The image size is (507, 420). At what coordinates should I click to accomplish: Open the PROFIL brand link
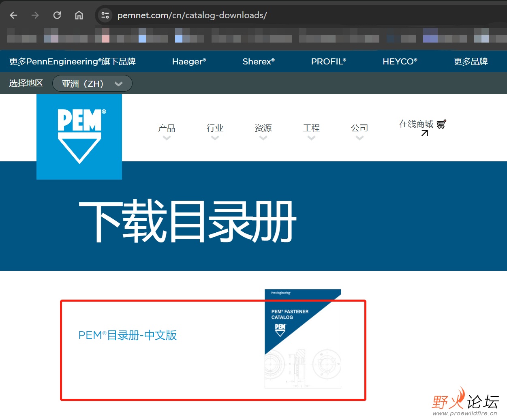tap(329, 62)
